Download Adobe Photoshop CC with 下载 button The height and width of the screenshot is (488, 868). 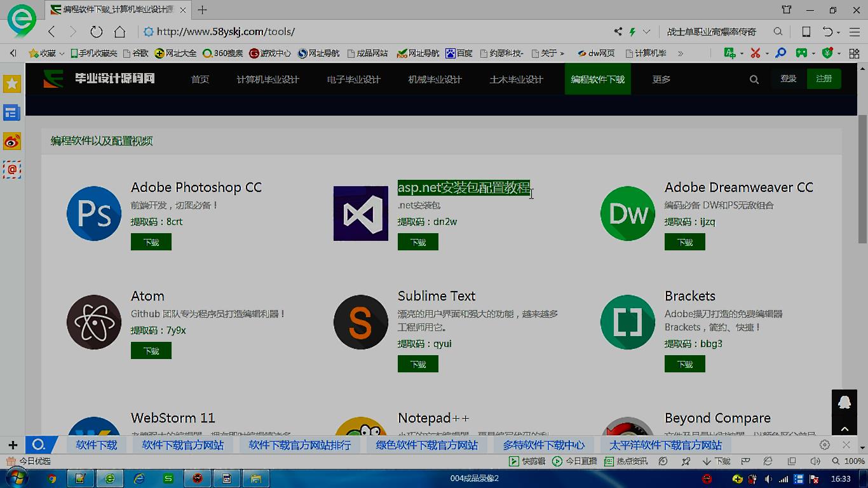[x=151, y=242]
